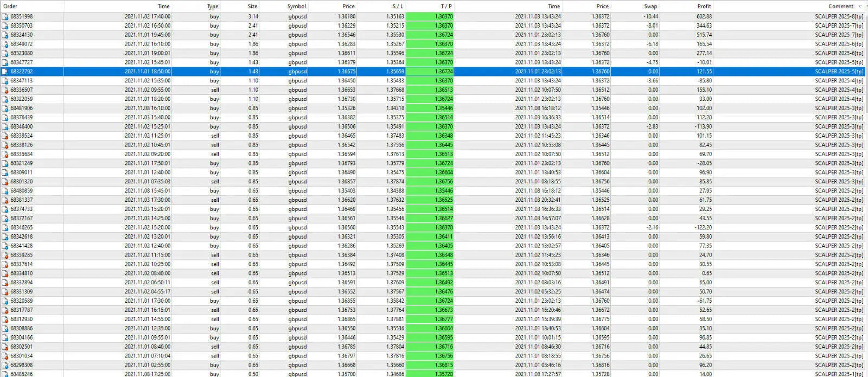This screenshot has height=377, width=868.
Task: Select order number 68337614
Action: point(21,264)
